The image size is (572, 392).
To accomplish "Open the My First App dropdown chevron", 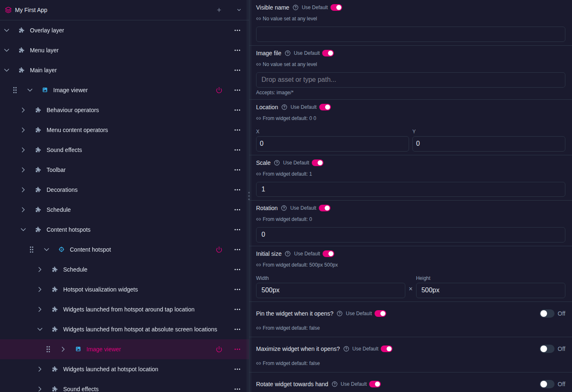I will point(239,10).
